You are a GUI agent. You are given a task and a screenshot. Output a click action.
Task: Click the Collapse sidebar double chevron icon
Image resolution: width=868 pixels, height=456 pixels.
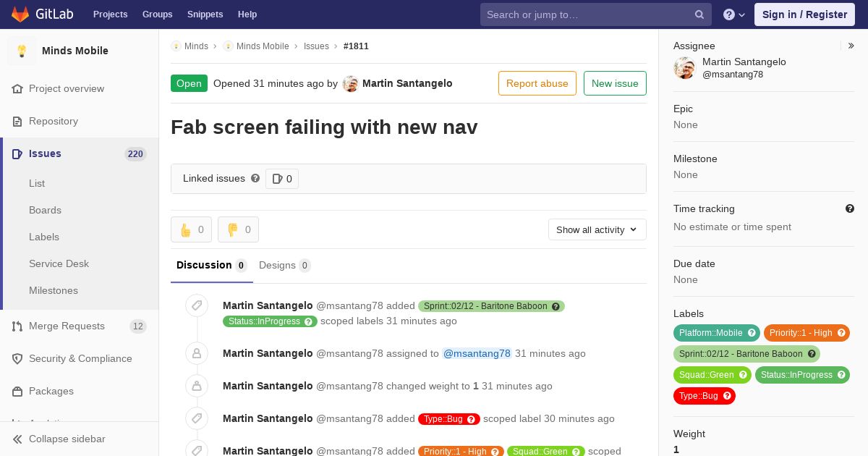pos(17,439)
